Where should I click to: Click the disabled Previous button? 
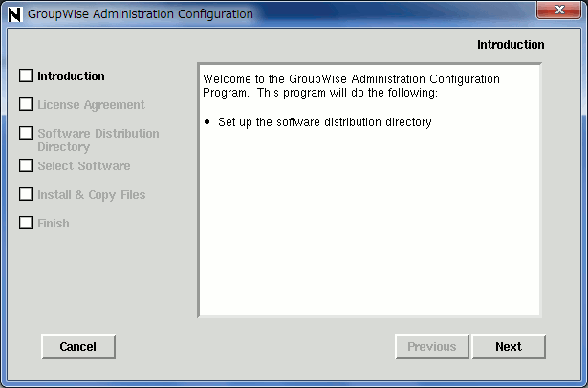coord(432,347)
